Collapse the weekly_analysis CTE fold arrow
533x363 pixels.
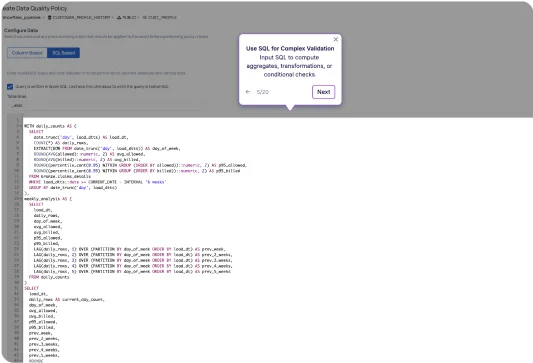[21, 199]
